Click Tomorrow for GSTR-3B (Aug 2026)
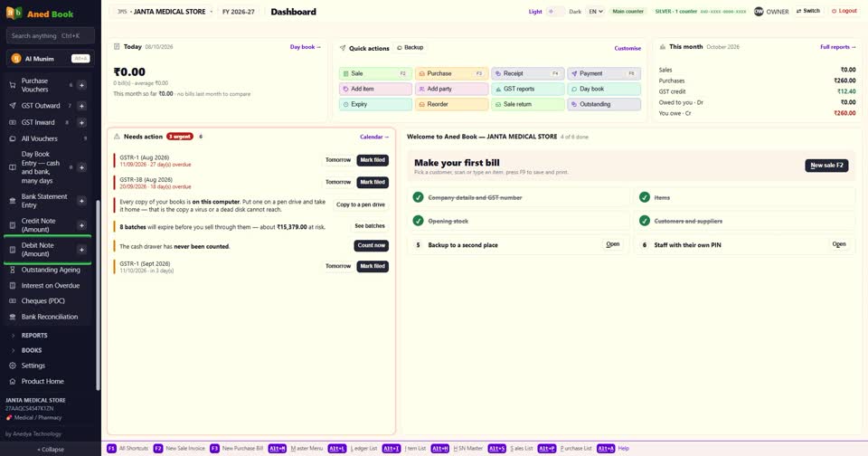This screenshot has height=456, width=868. click(x=338, y=182)
